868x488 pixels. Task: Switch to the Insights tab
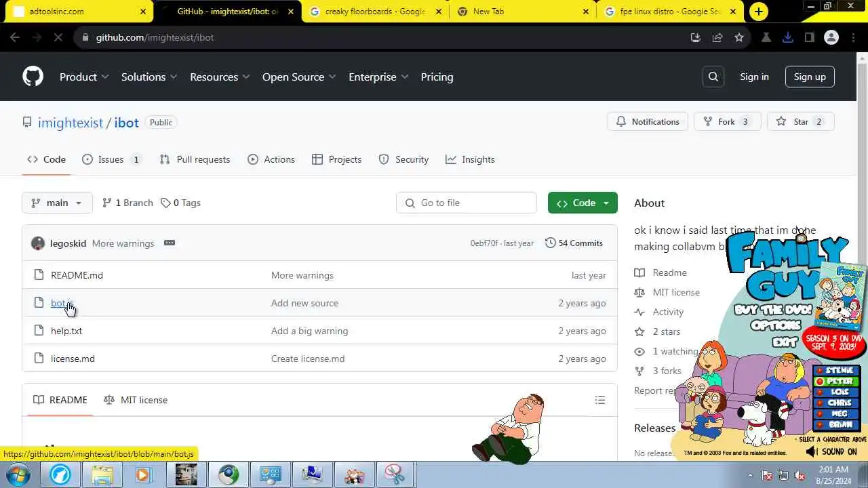pyautogui.click(x=470, y=159)
